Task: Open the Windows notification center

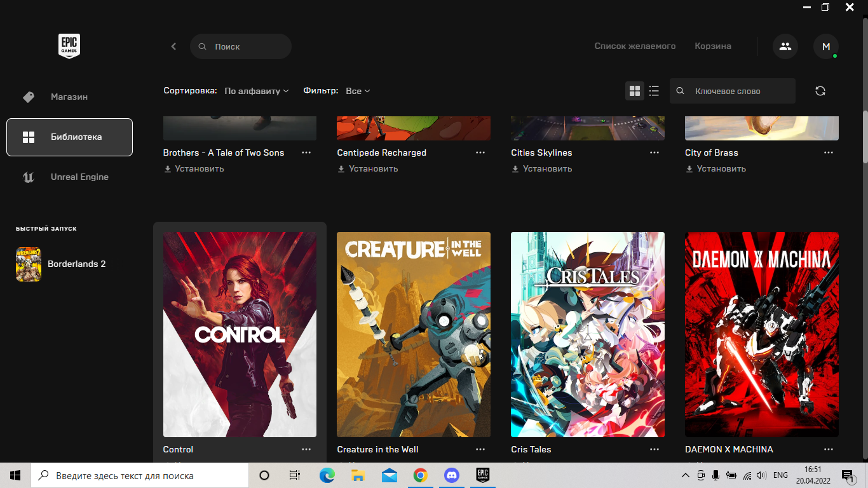Action: tap(848, 475)
